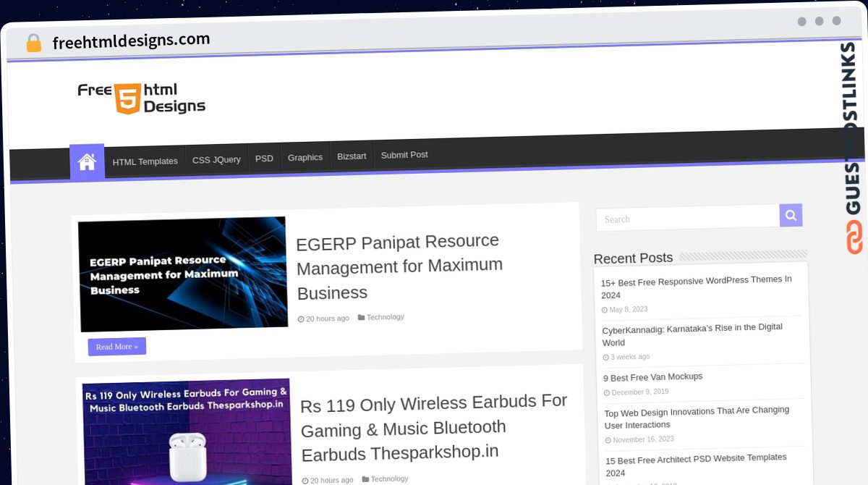
Task: Open Rs 119 Wireless Earbuds article title
Action: (433, 427)
